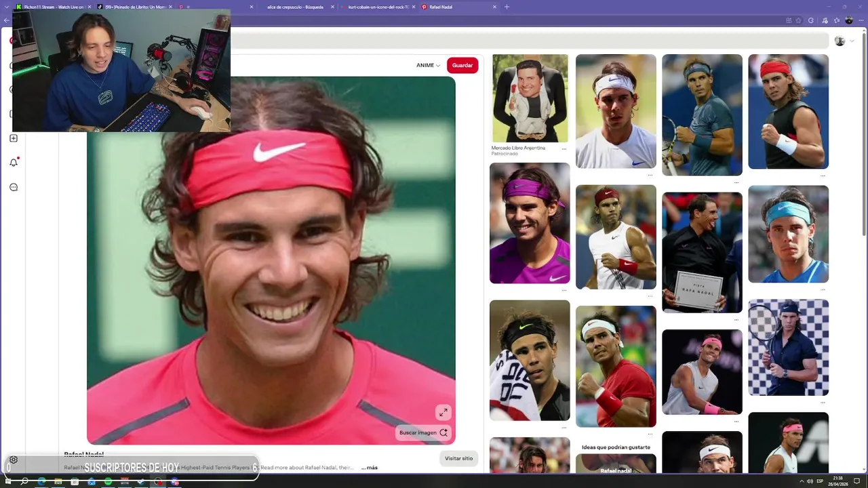Viewport: 868px width, 488px height.
Task: Open Nadal holding towel black headband pin
Action: pyautogui.click(x=530, y=361)
